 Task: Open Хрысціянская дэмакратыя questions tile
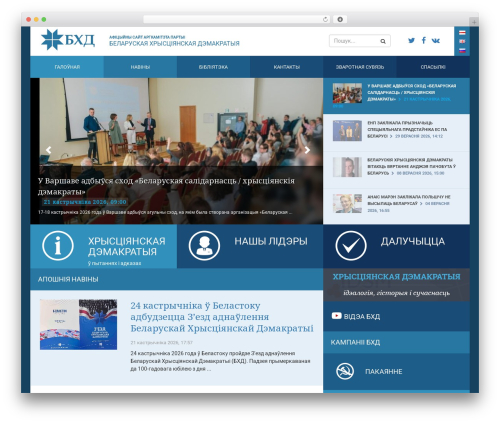pos(104,246)
